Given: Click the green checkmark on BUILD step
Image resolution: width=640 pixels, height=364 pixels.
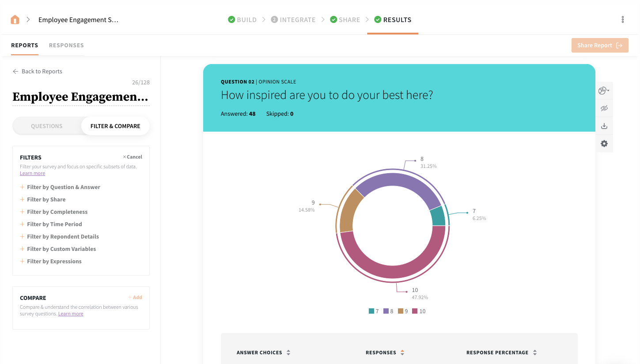Looking at the screenshot, I should click(x=231, y=19).
